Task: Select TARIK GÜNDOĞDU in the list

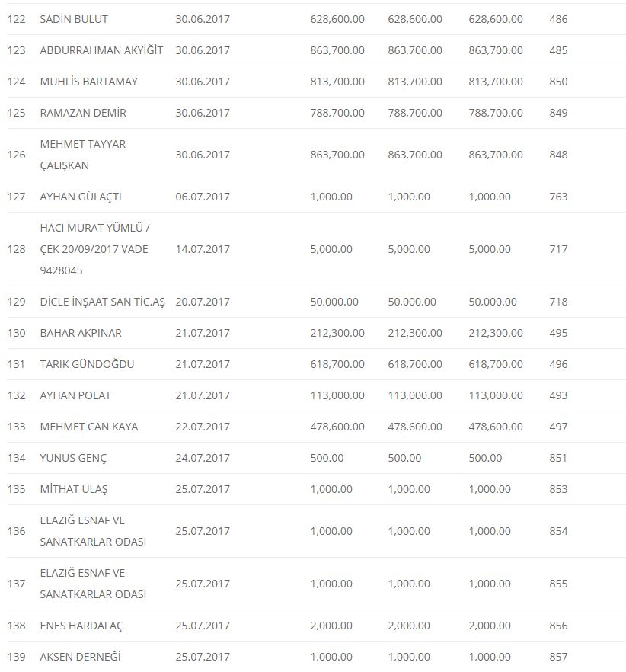Action: pos(87,364)
